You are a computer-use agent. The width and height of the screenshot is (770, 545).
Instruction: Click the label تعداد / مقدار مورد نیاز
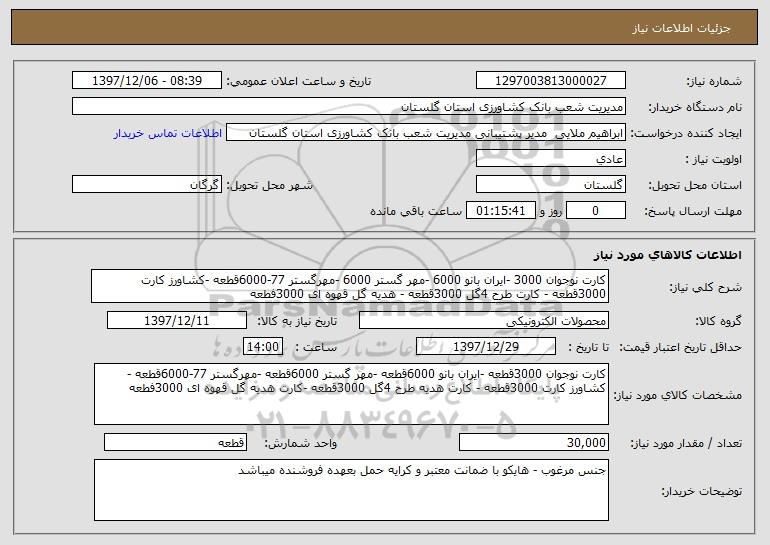pos(686,443)
